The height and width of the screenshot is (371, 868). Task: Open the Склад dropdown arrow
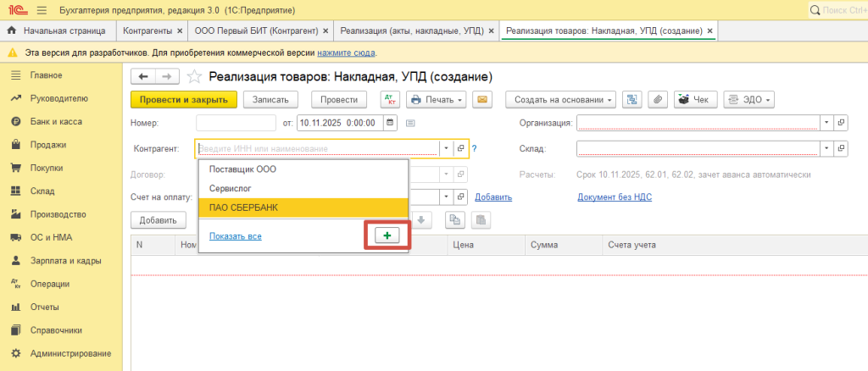point(826,149)
